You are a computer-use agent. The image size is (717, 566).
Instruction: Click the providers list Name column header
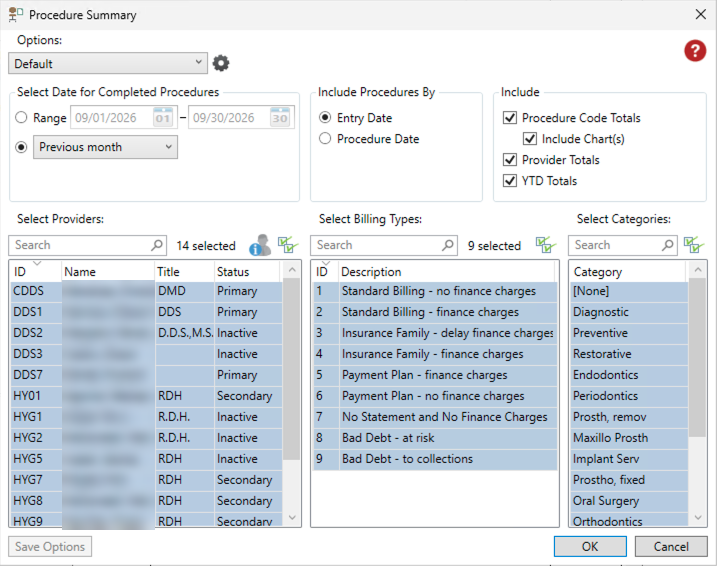pyautogui.click(x=108, y=272)
